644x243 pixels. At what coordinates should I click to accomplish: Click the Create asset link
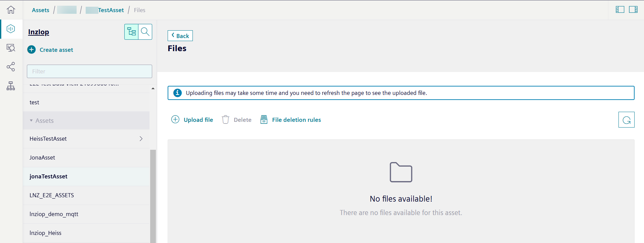tap(56, 50)
